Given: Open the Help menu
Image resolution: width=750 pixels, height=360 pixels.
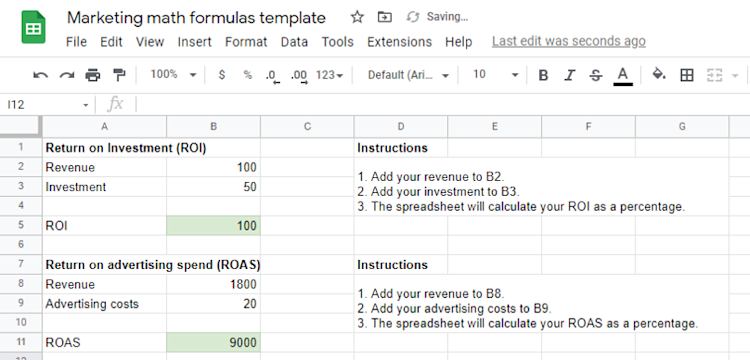Looking at the screenshot, I should point(459,42).
